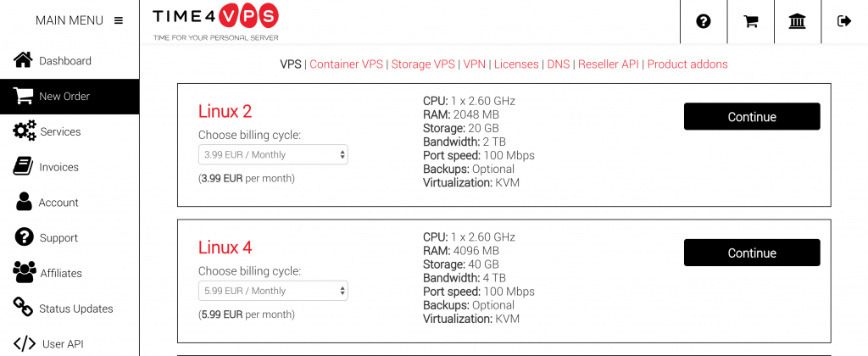This screenshot has width=868, height=356.
Task: Select New Order in sidebar menu
Action: (x=64, y=97)
